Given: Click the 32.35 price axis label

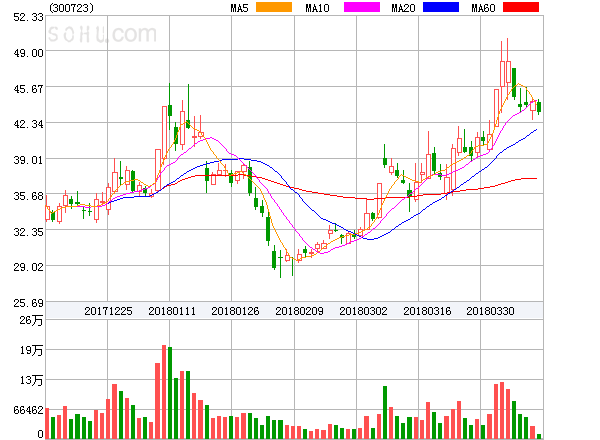Looking at the screenshot, I should [x=28, y=232].
